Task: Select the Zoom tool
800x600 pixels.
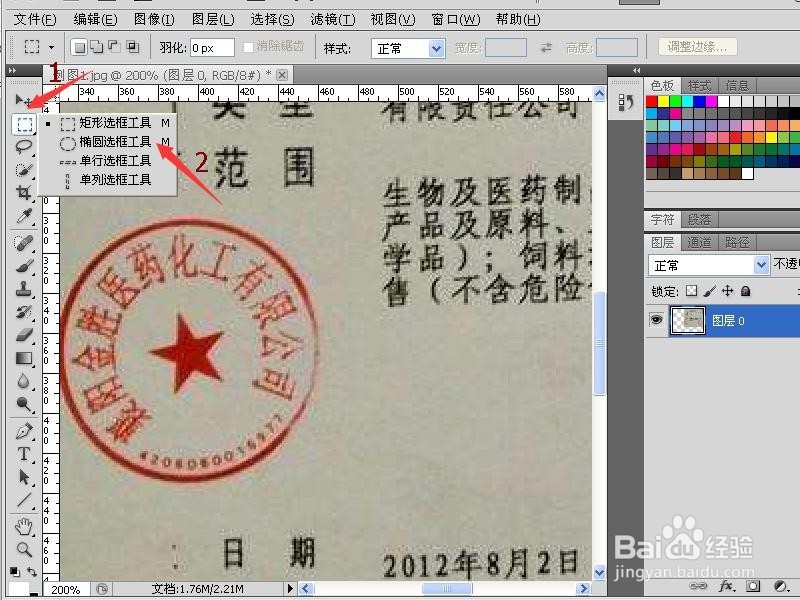Action: point(23,550)
